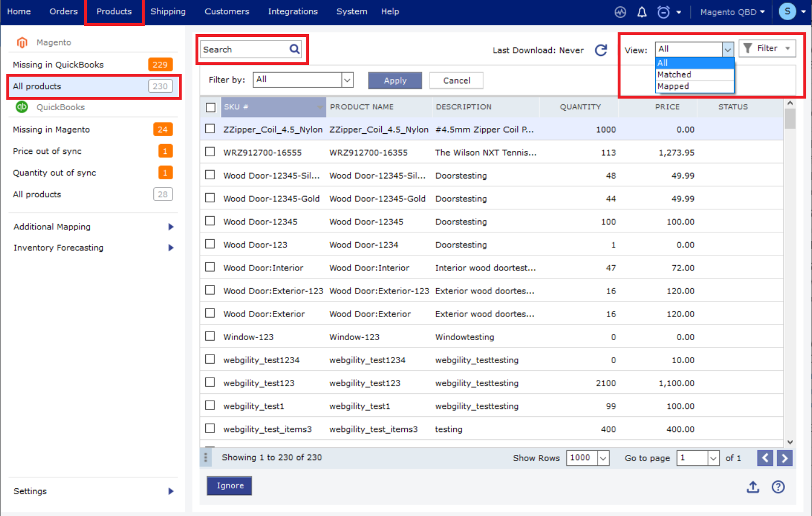Go to the previous page arrow
This screenshot has width=812, height=516.
point(765,458)
